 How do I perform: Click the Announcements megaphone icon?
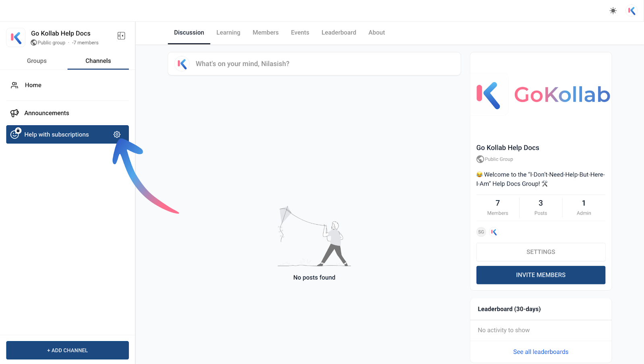click(14, 113)
